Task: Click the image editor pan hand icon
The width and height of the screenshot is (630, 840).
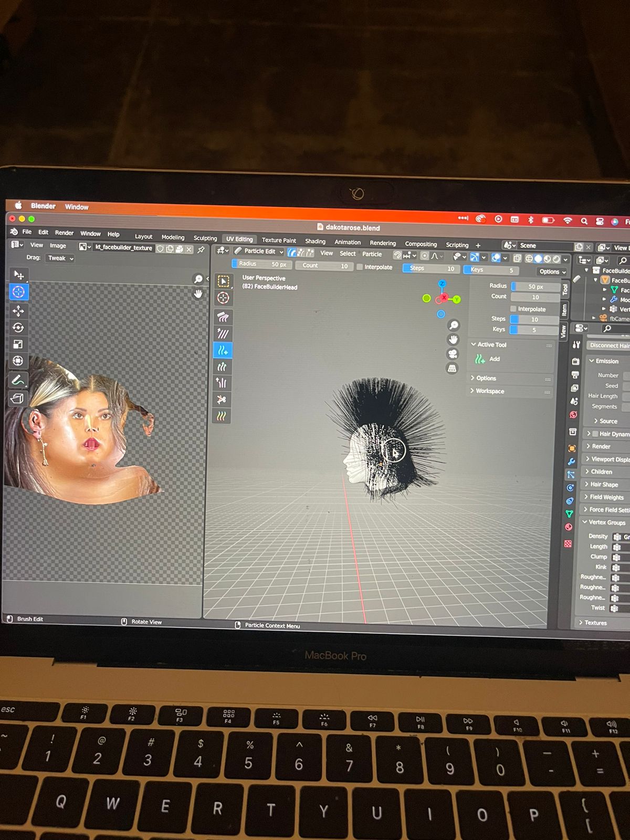Action: tap(198, 294)
